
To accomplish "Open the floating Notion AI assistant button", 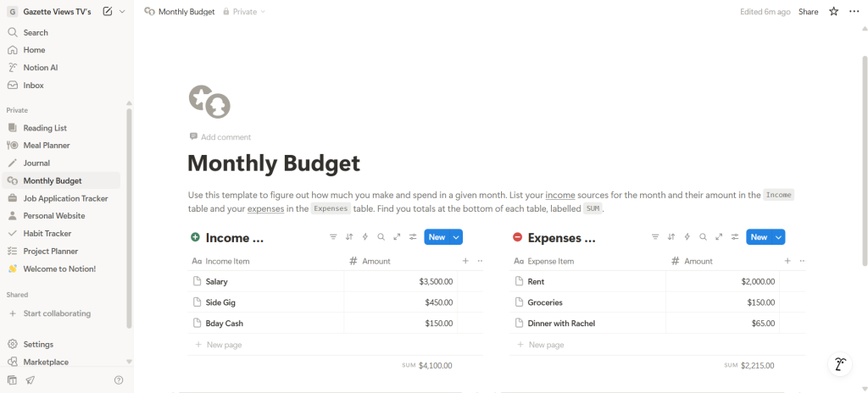I will pyautogui.click(x=842, y=365).
